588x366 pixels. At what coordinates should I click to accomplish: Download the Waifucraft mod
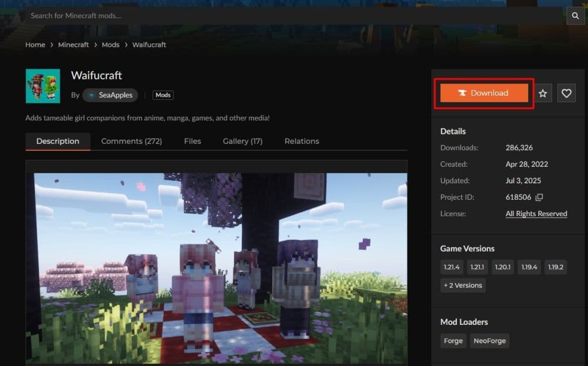(x=484, y=93)
